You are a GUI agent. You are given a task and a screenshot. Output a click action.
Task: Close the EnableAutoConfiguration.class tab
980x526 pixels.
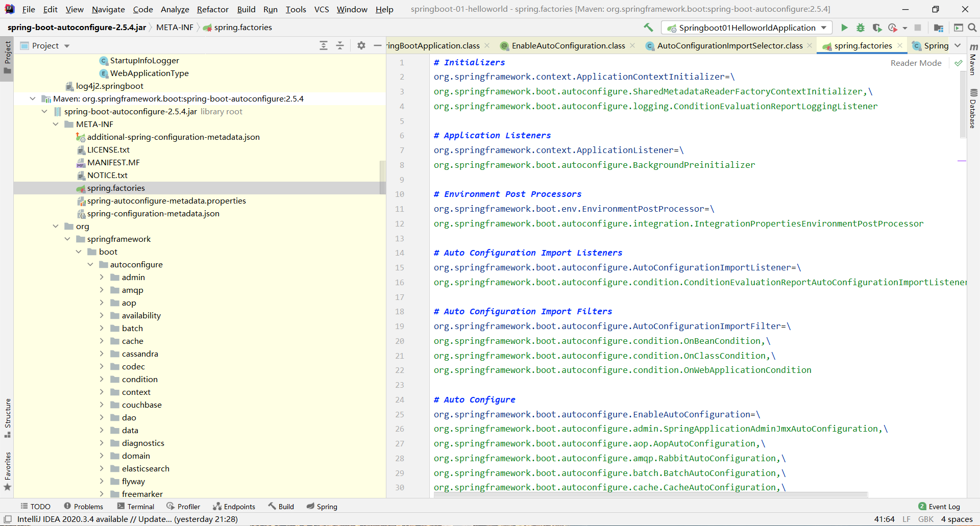pyautogui.click(x=632, y=45)
